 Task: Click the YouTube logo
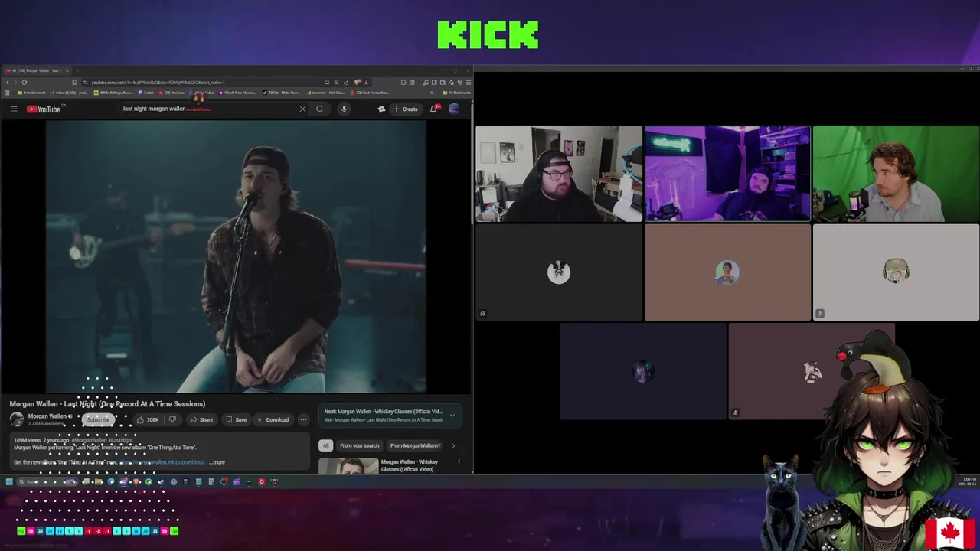point(44,109)
